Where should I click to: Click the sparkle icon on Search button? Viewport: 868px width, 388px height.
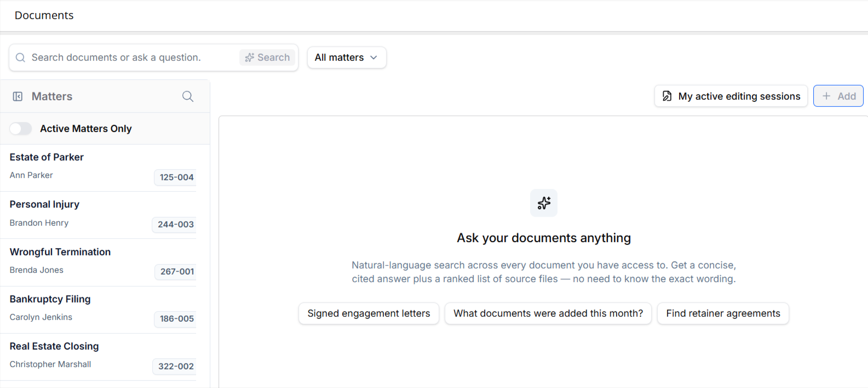point(249,58)
